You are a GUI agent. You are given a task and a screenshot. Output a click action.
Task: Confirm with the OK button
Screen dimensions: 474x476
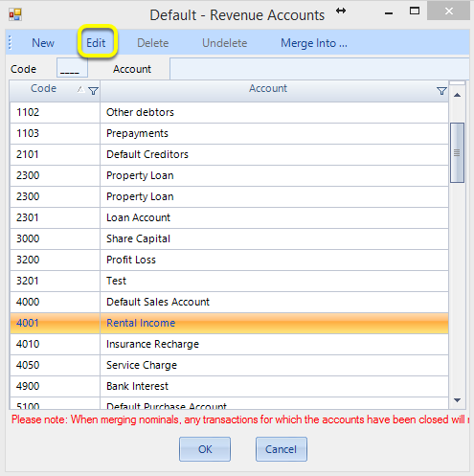205,449
